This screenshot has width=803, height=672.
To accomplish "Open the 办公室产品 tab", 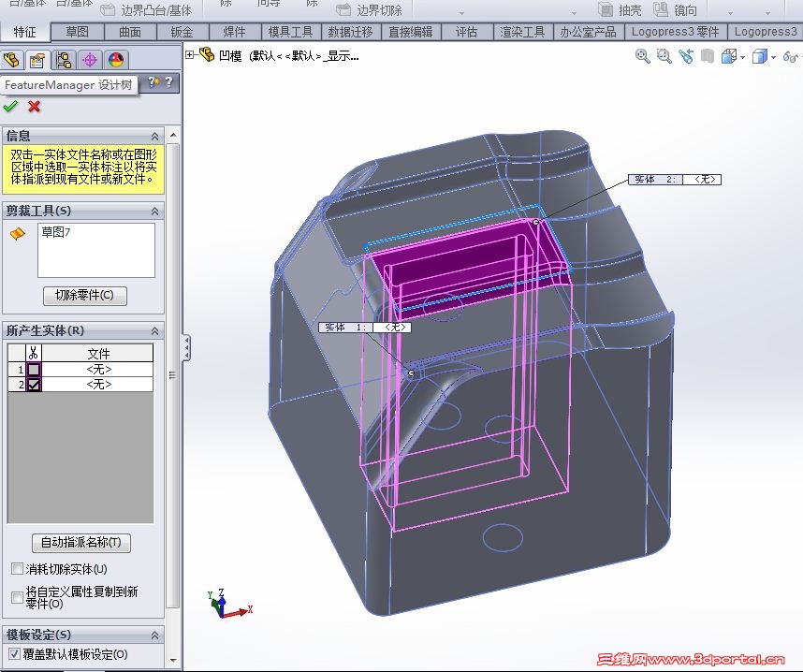I will pyautogui.click(x=588, y=32).
